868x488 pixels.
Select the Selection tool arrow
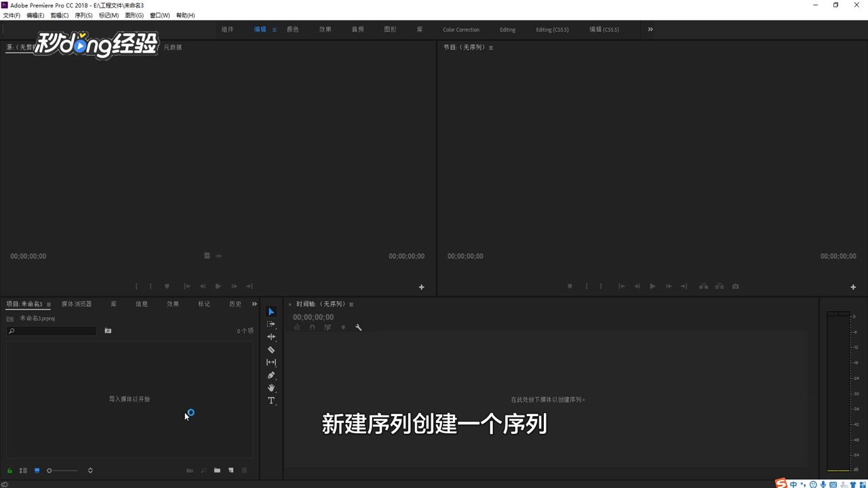[271, 312]
